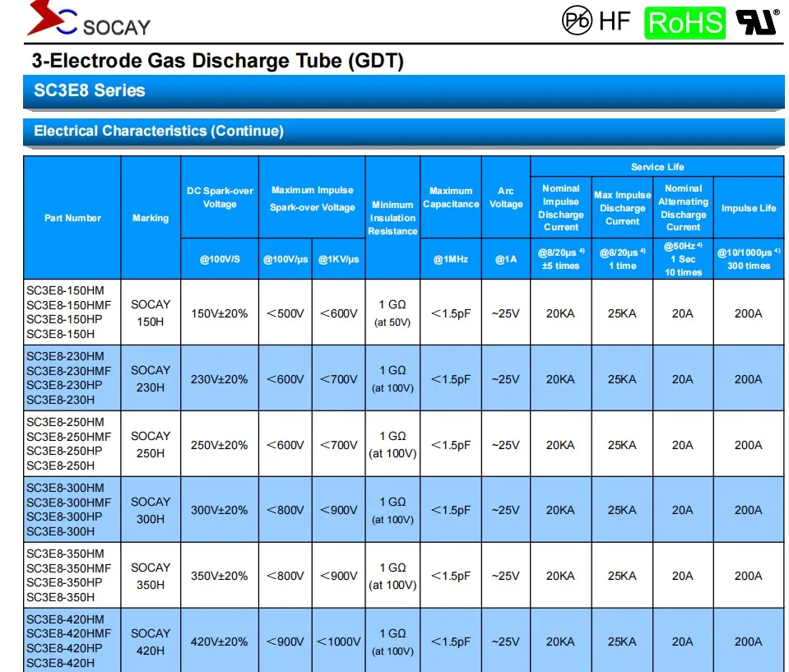Click the Impulse Life header

748,208
